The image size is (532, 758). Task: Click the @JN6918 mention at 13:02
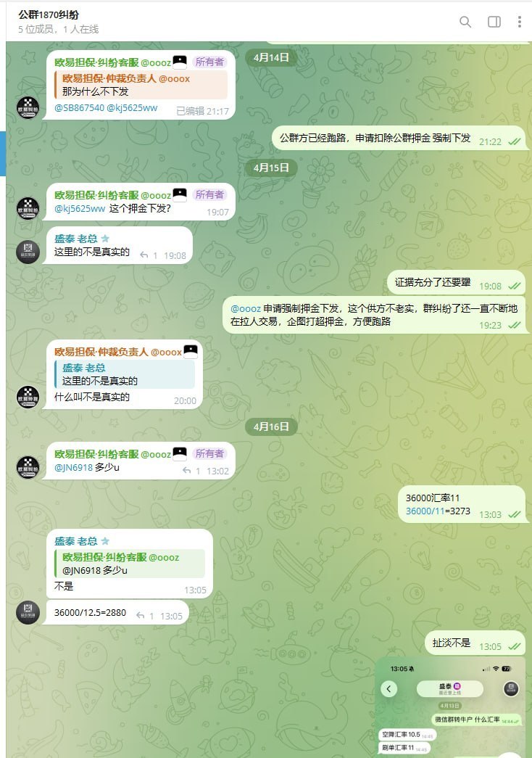[x=73, y=467]
